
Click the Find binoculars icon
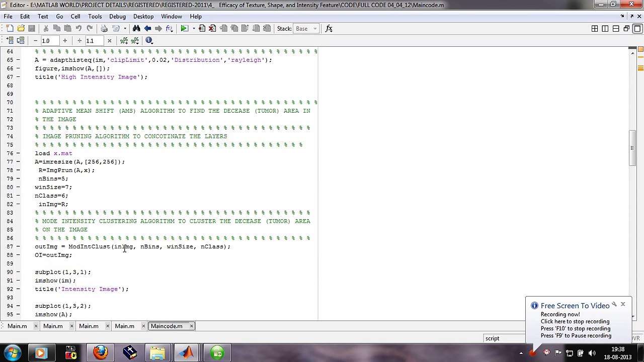click(x=136, y=29)
